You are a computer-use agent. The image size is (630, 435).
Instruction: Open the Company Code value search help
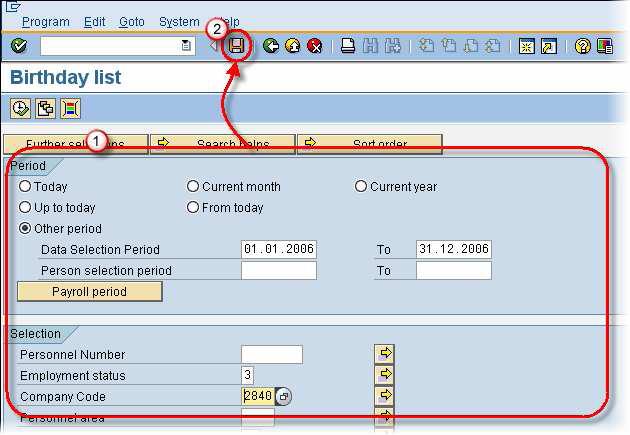click(x=284, y=397)
